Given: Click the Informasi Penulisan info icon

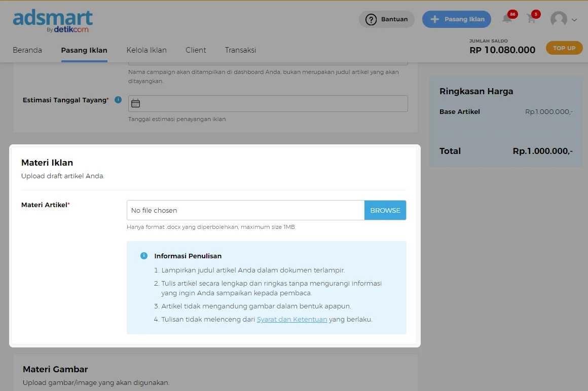Looking at the screenshot, I should 144,256.
